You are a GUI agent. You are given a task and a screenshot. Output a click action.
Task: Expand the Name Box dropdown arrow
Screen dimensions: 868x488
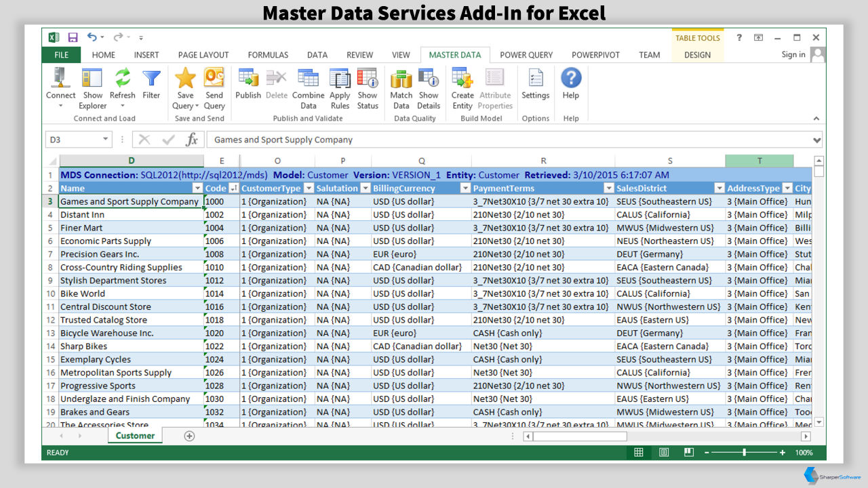click(x=106, y=140)
